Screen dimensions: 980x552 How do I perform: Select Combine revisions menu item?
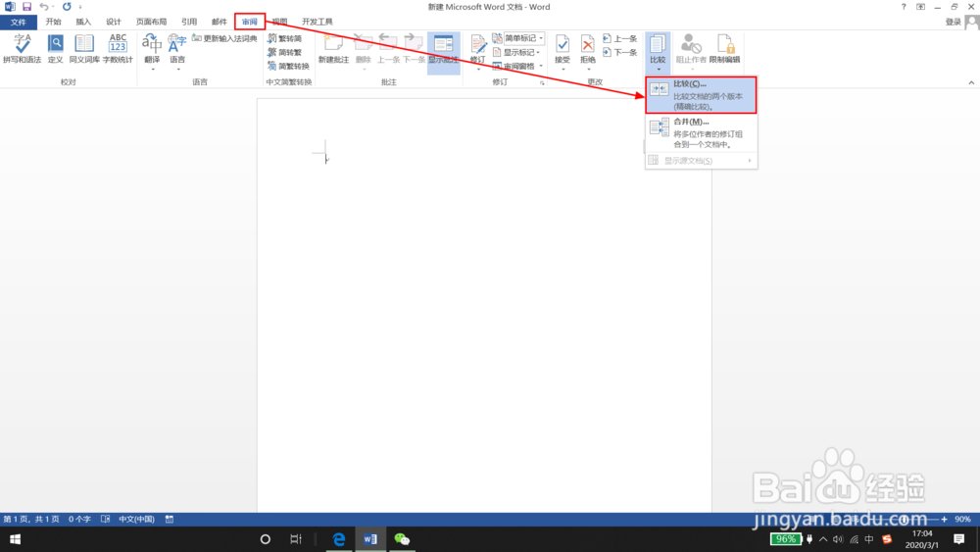[701, 132]
